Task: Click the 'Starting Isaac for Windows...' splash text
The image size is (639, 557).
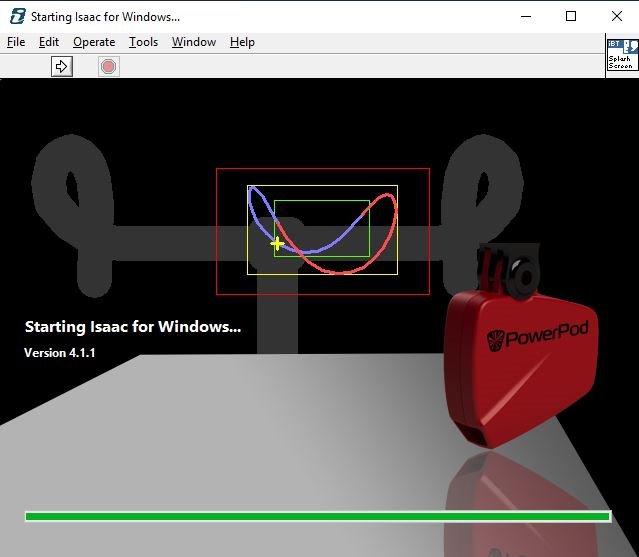Action: click(x=132, y=327)
